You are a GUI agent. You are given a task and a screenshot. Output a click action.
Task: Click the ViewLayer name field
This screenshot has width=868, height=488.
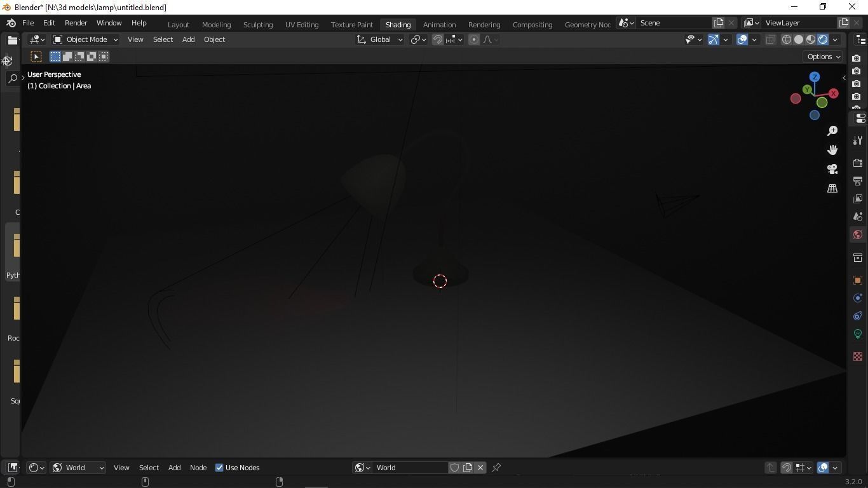[799, 23]
